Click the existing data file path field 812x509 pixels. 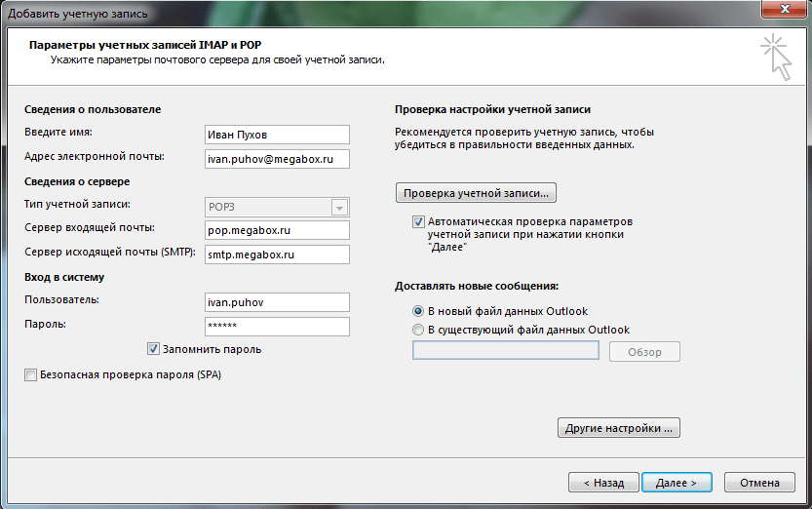click(x=505, y=351)
